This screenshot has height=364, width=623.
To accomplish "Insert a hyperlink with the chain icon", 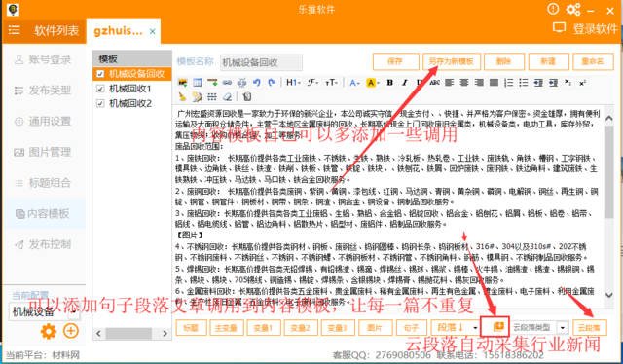I will [227, 83].
